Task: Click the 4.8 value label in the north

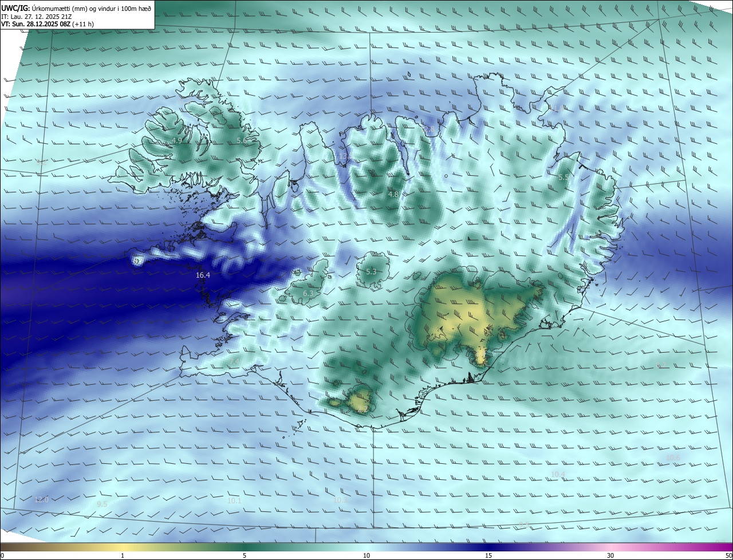Action: click(393, 195)
